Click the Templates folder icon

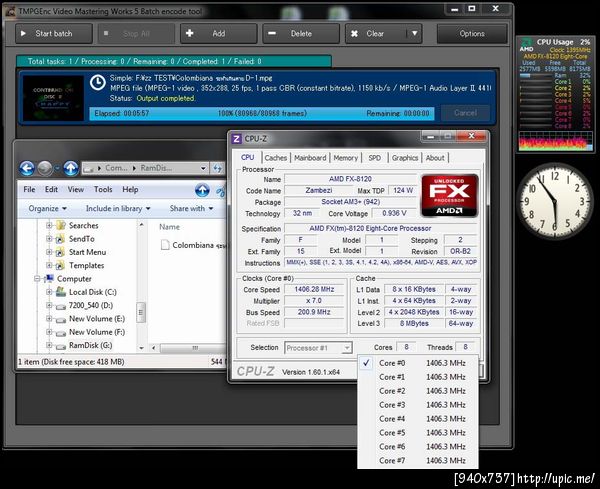pyautogui.click(x=60, y=266)
